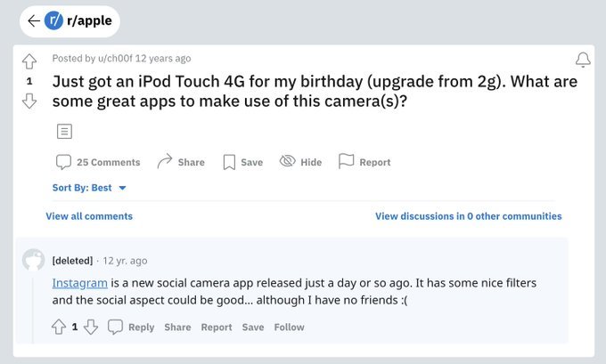View discussions in 0 other communities

coord(469,216)
